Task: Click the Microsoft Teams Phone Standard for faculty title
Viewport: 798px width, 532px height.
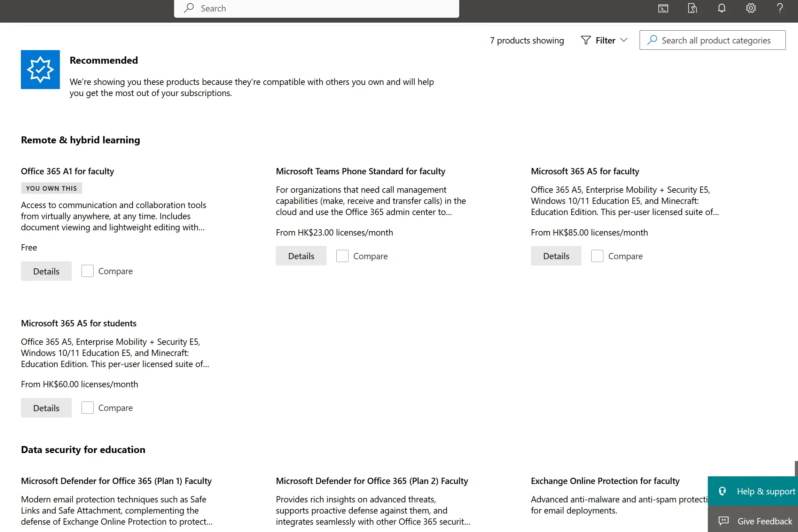Action: (x=360, y=171)
